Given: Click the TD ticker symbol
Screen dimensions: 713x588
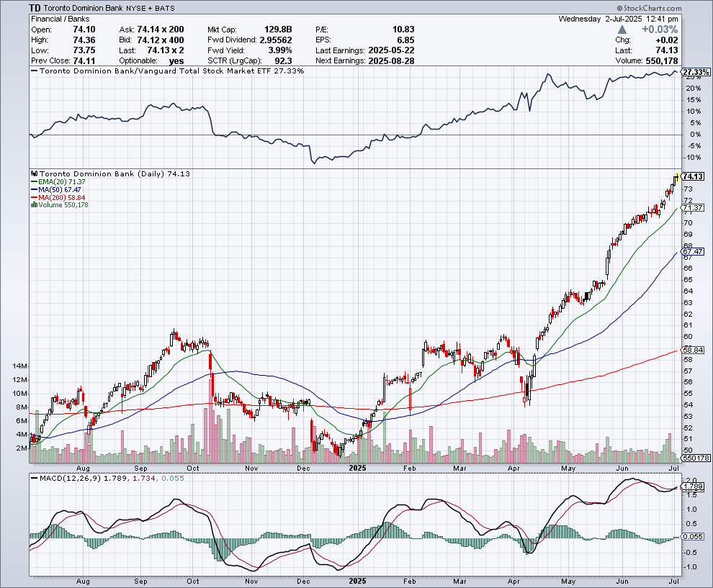Looking at the screenshot, I should [35, 8].
